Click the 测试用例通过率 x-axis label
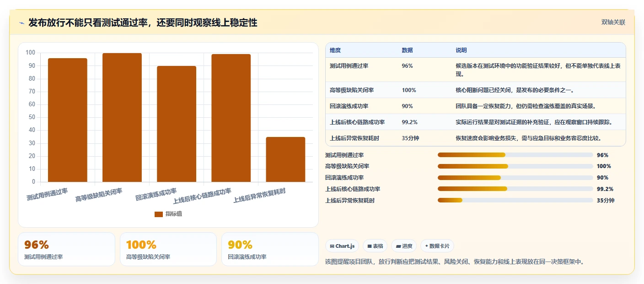This screenshot has height=284, width=644. click(x=47, y=195)
